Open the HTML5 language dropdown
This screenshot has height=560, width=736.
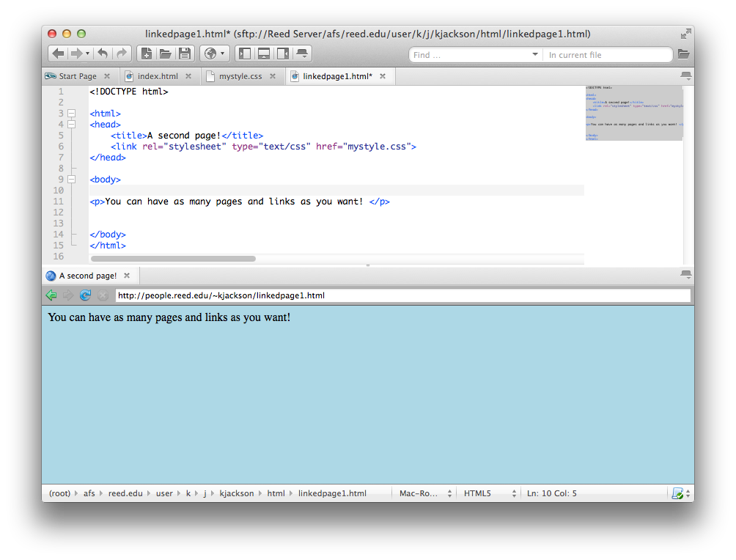click(490, 493)
